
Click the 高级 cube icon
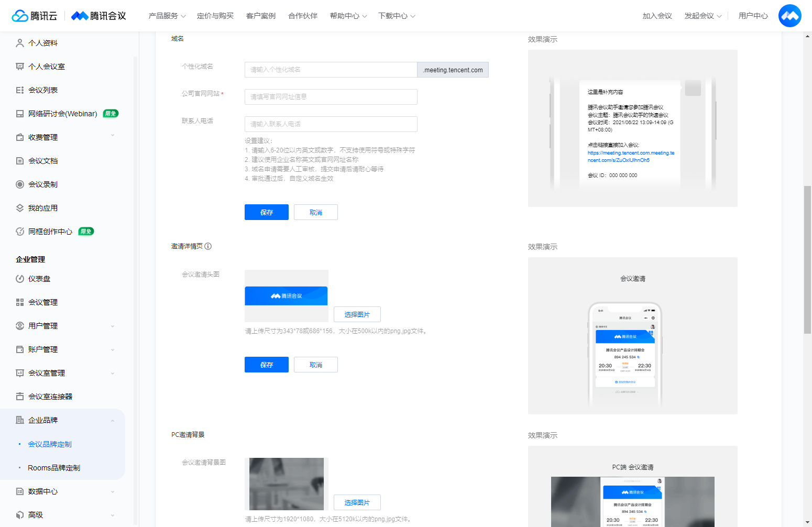coord(20,515)
